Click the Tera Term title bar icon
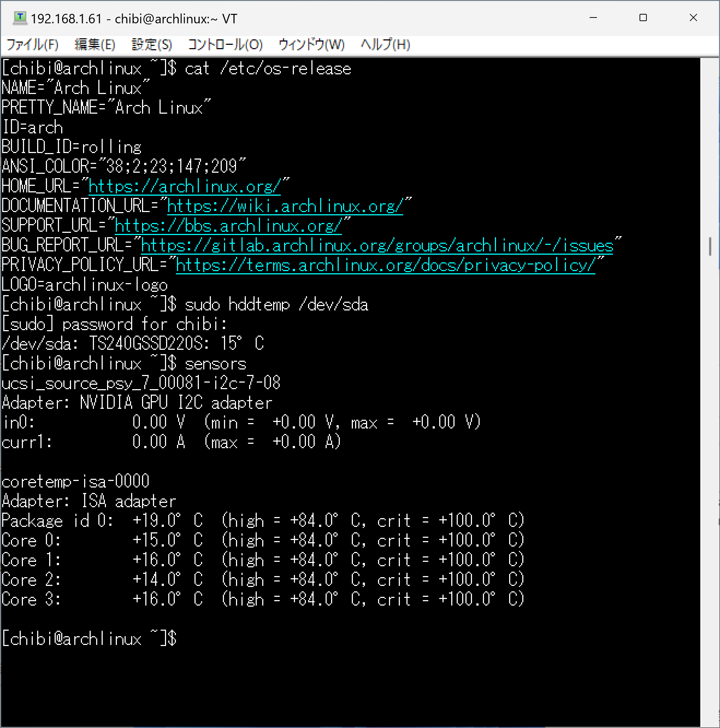This screenshot has width=720, height=728. coord(20,18)
